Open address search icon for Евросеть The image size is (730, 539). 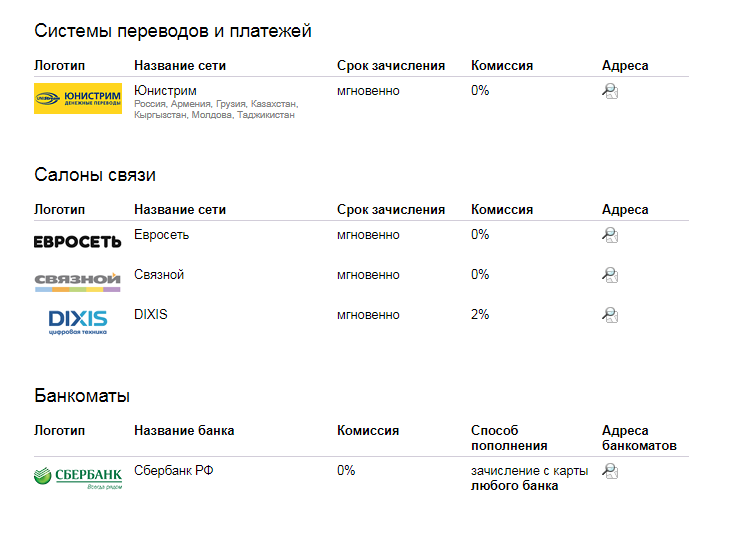point(610,235)
